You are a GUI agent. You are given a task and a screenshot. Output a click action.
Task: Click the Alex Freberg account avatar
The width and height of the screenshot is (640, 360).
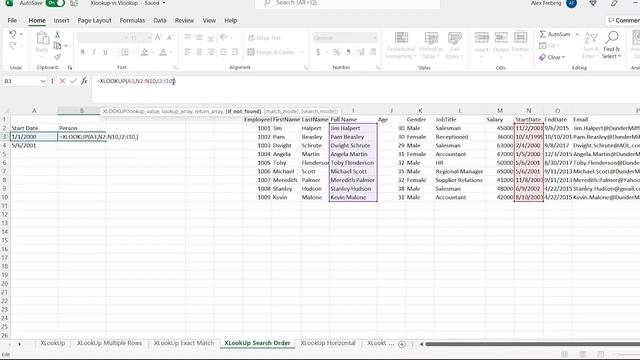pos(571,3)
